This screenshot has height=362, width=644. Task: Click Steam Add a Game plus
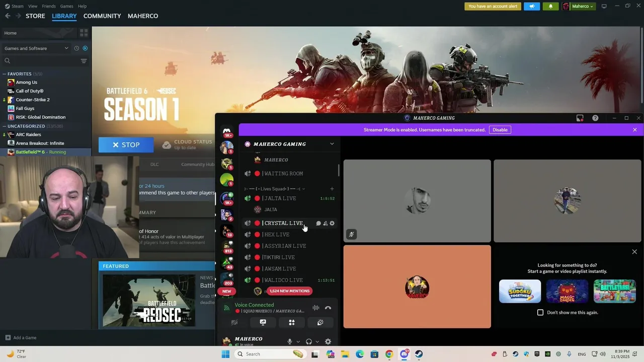click(x=8, y=338)
